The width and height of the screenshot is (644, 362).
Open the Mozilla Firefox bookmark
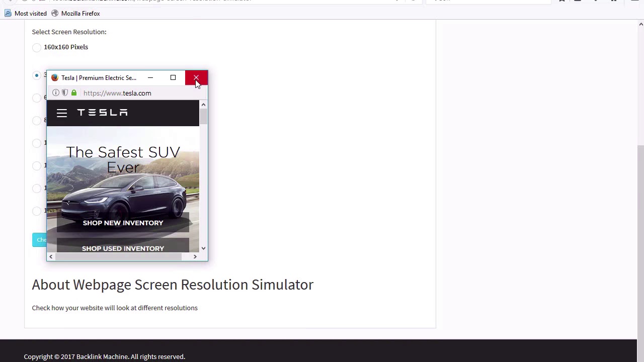(75, 13)
